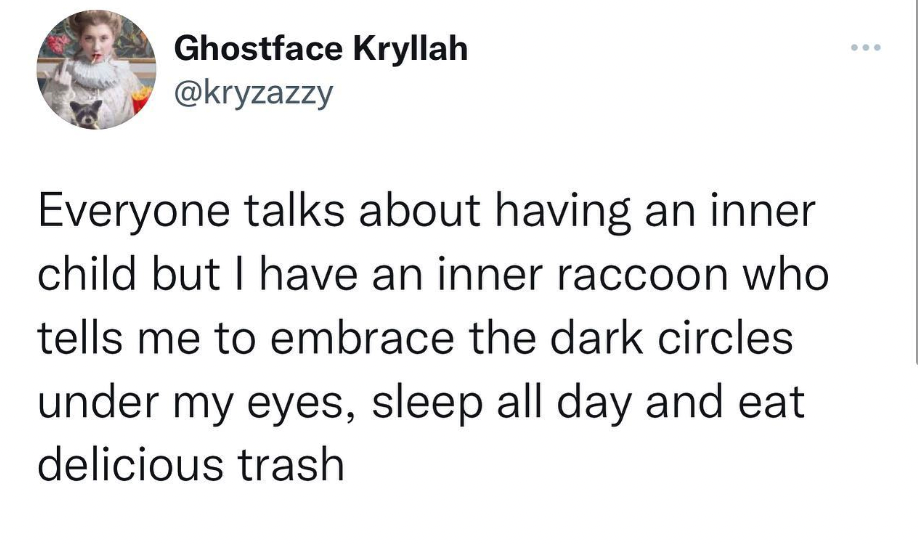Click the person's face in the avatar
Image resolution: width=918 pixels, height=544 pixels.
click(97, 42)
